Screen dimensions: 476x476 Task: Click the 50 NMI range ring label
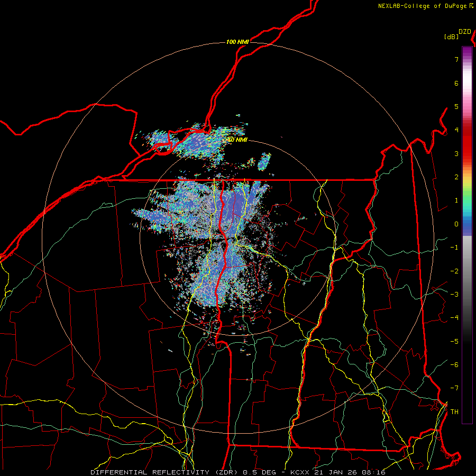click(x=238, y=140)
